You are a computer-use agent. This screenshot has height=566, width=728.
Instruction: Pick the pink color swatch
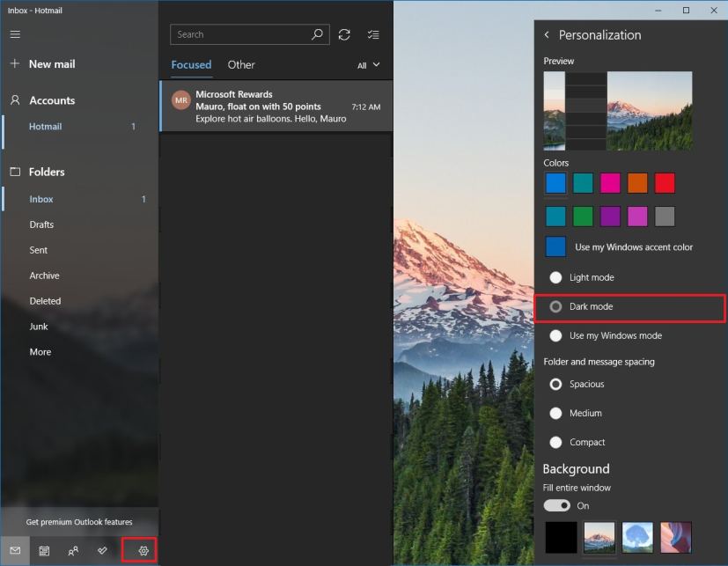tap(610, 183)
